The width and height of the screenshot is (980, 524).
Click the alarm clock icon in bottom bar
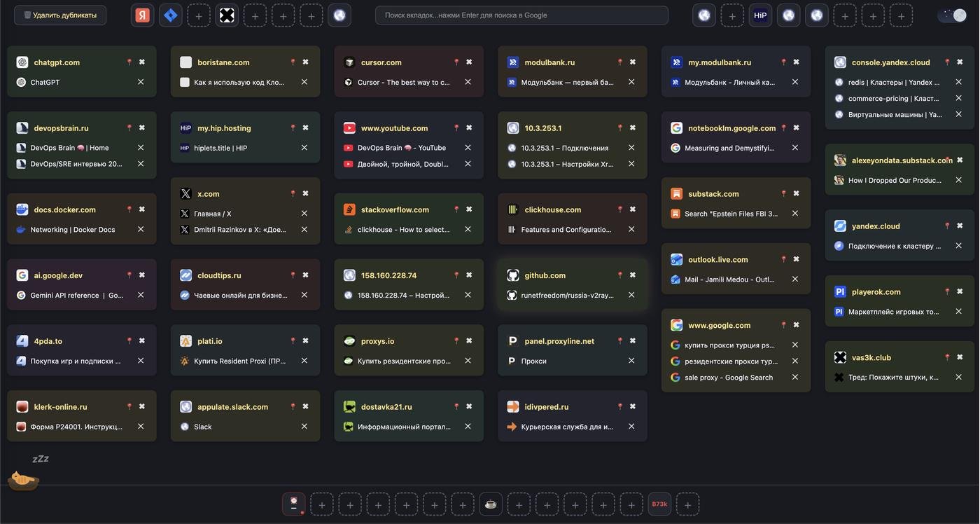click(x=294, y=504)
